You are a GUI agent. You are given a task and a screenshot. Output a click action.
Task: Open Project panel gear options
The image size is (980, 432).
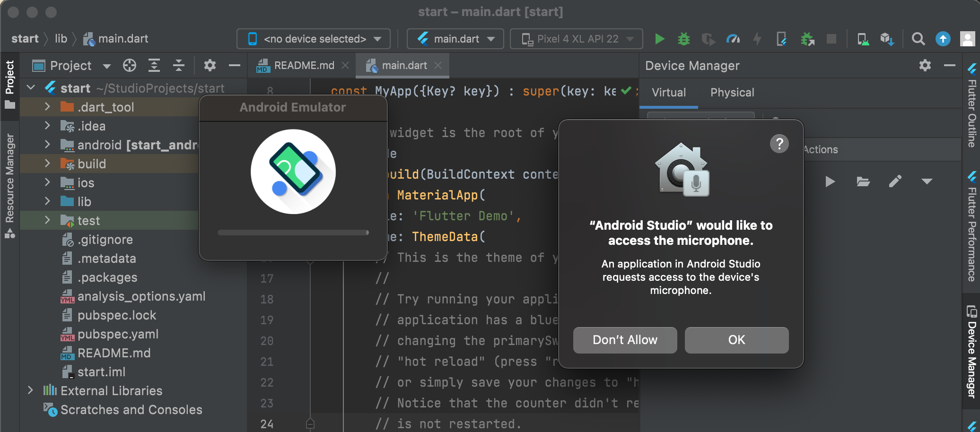click(210, 65)
